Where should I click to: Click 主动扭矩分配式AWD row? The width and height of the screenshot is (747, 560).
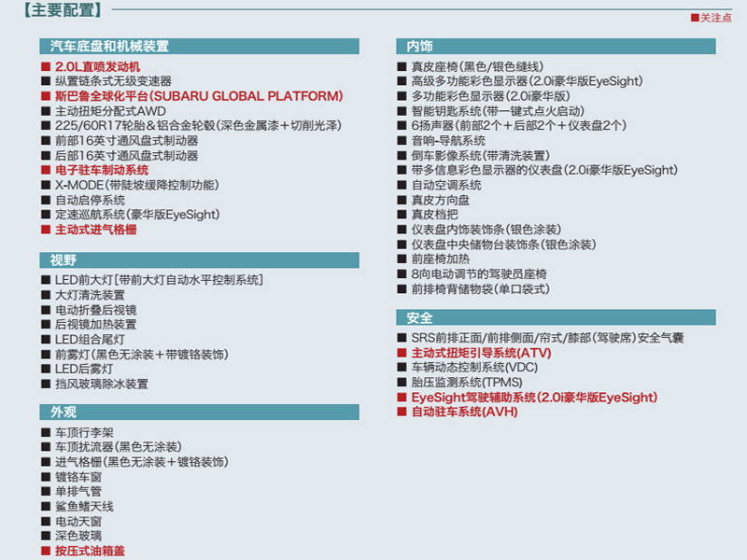(104, 111)
